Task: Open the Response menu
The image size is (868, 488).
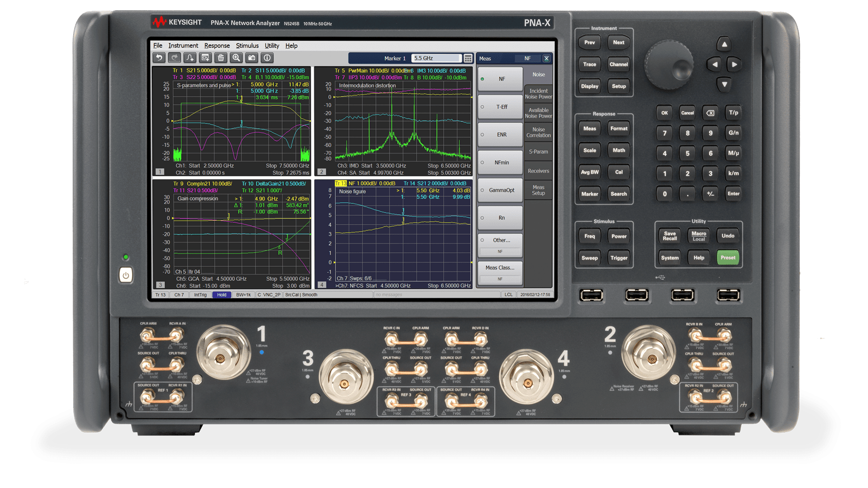Action: [217, 46]
